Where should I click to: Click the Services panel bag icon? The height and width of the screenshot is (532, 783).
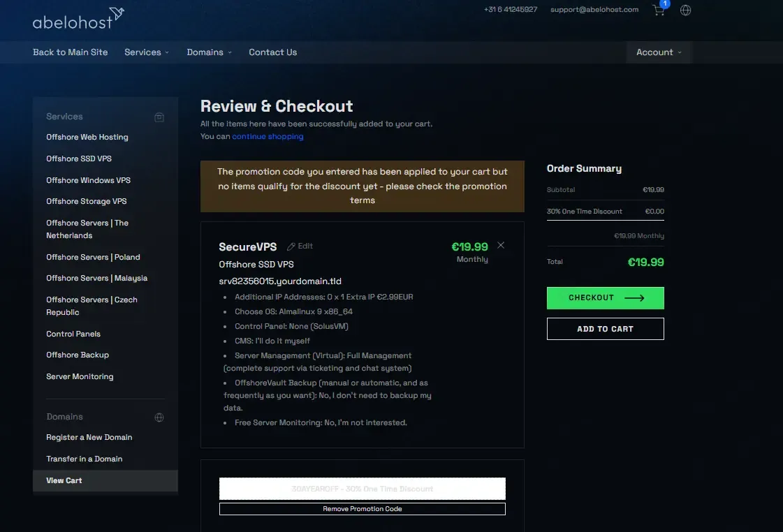[159, 117]
